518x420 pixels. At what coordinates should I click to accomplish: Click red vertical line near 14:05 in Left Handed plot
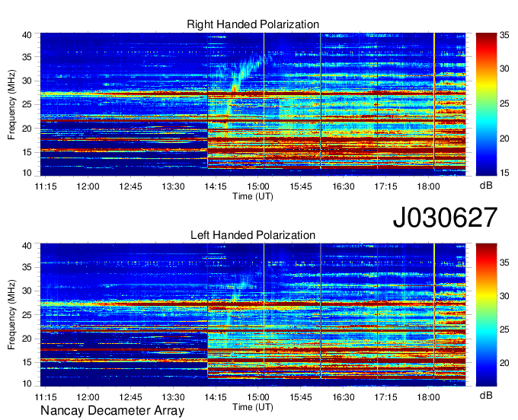tap(207, 310)
